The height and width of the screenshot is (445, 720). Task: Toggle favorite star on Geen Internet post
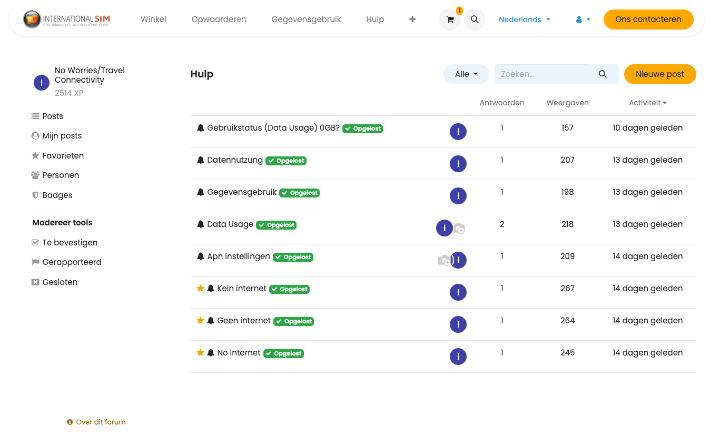point(200,321)
